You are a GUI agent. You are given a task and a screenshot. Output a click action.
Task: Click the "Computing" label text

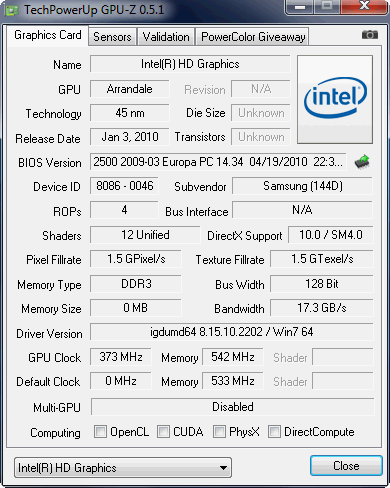click(55, 433)
